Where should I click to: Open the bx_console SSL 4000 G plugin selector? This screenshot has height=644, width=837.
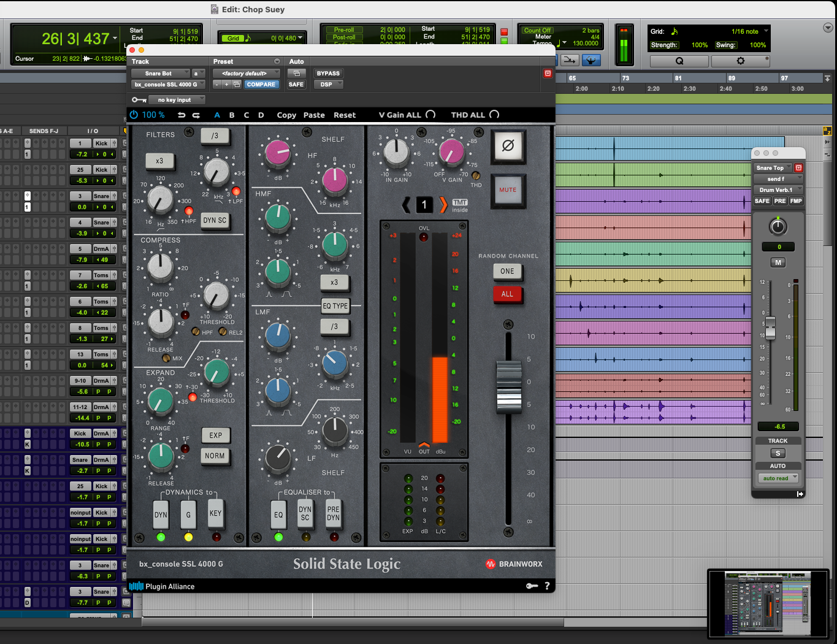point(167,85)
